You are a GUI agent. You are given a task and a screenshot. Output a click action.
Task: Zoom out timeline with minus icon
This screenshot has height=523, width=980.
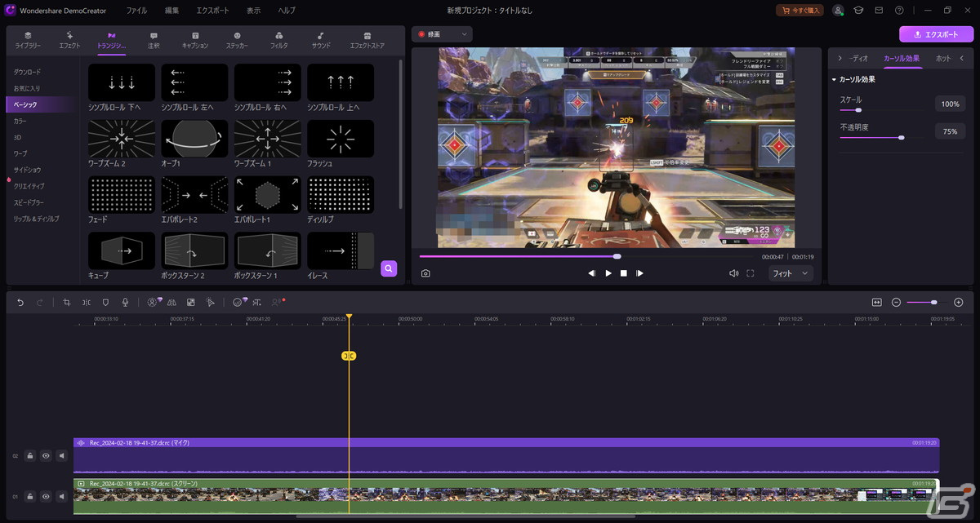pos(896,302)
